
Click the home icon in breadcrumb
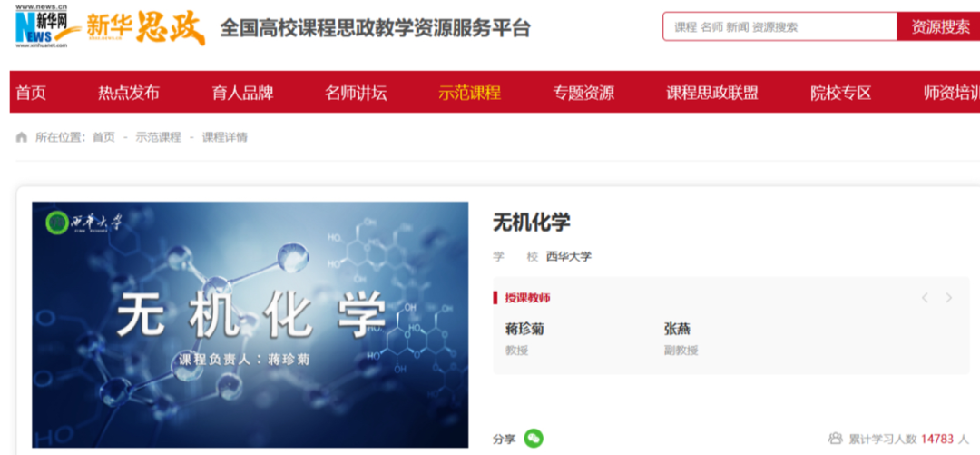tap(22, 137)
